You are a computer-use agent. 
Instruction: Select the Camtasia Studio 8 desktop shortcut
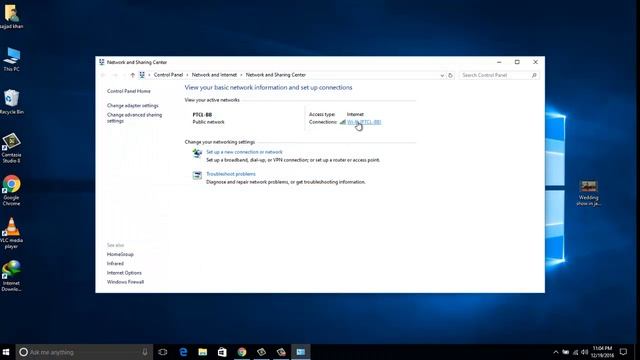click(11, 148)
